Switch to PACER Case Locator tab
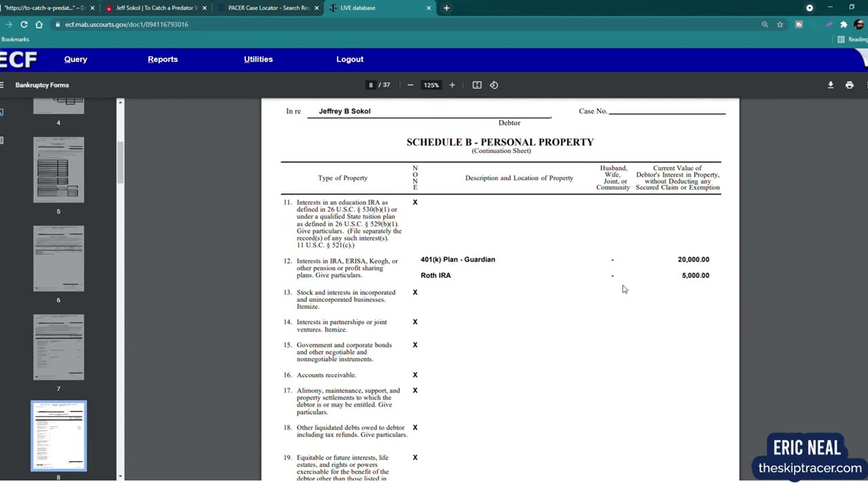This screenshot has width=868, height=488. 269,8
